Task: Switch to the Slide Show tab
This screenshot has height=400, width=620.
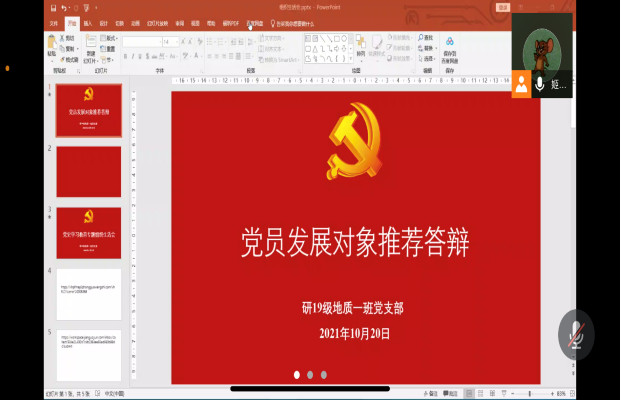Action: tap(159, 22)
